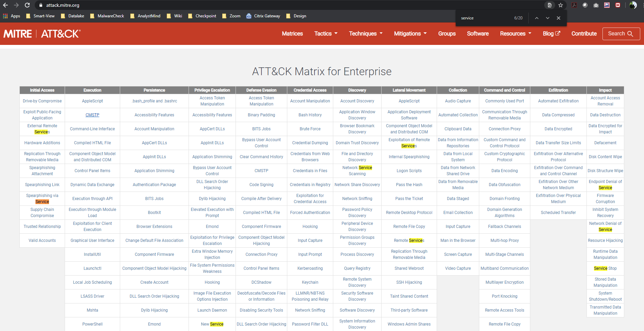644x331 pixels.
Task: Open the Defacement technique under Impact
Action: click(x=605, y=143)
